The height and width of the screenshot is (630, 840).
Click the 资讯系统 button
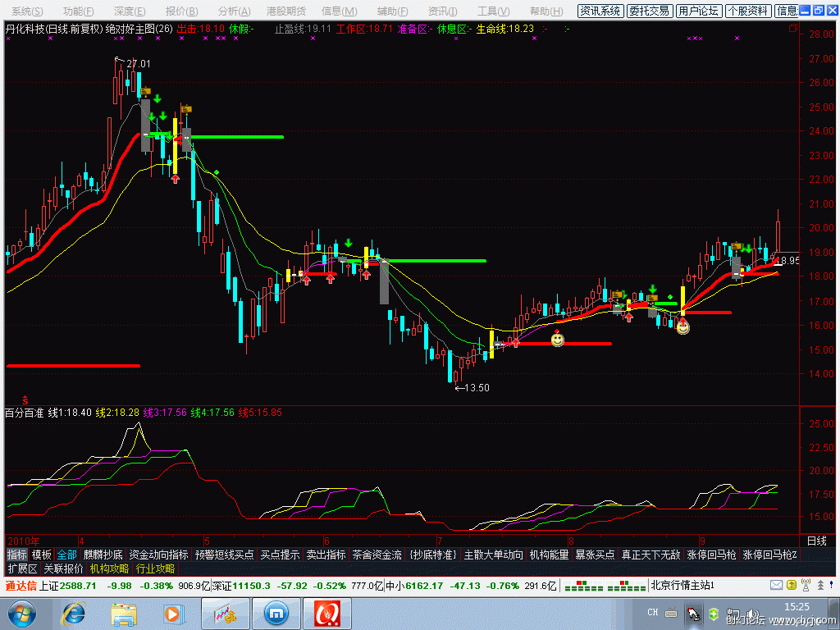click(600, 11)
